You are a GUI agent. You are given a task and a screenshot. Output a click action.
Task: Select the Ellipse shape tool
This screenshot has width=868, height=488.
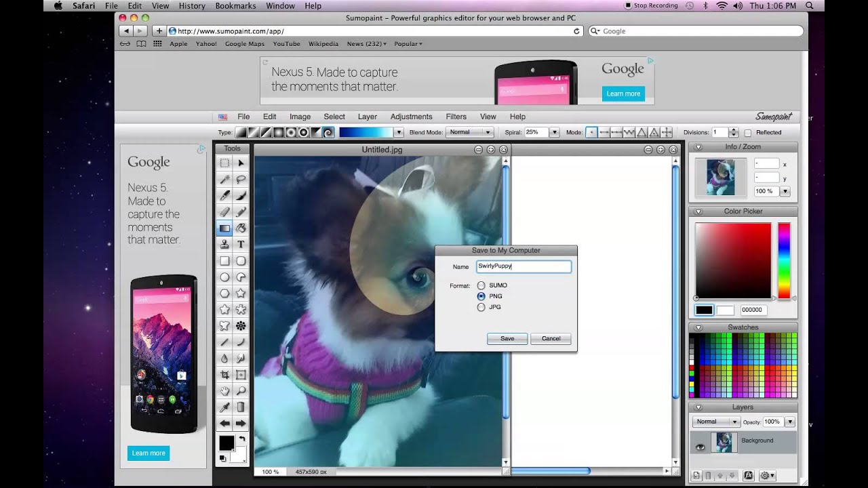click(x=224, y=277)
